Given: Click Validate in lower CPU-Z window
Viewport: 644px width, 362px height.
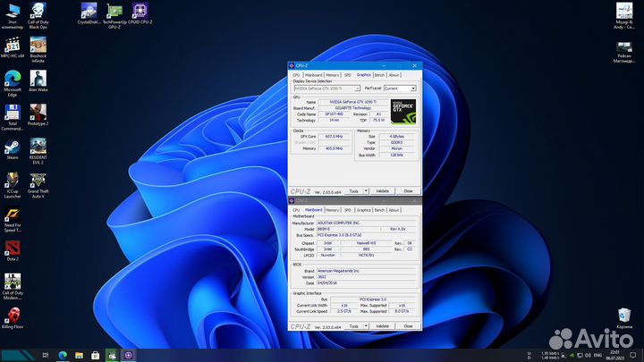Looking at the screenshot, I should (x=383, y=326).
